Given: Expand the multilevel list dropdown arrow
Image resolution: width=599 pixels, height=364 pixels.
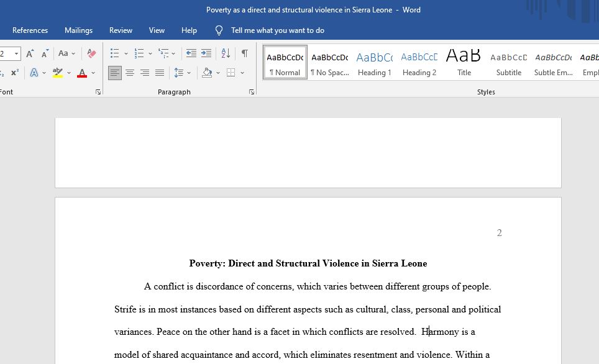Looking at the screenshot, I should (x=173, y=53).
